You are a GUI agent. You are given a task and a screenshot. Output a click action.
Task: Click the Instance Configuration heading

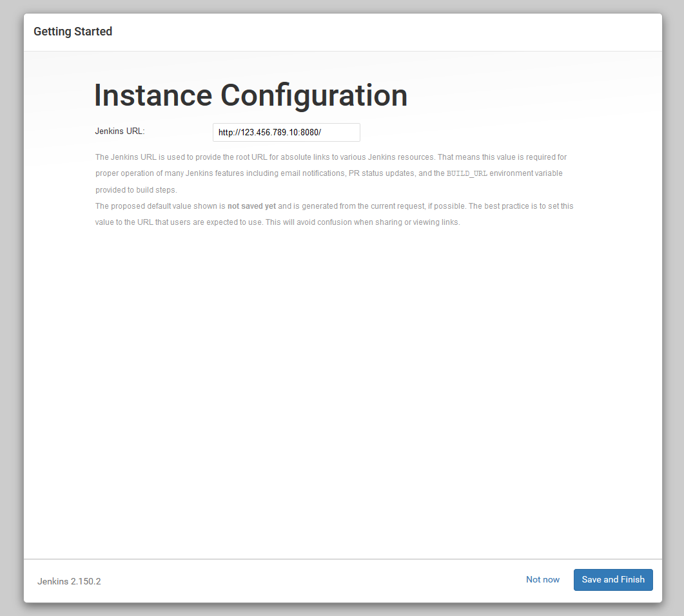pyautogui.click(x=250, y=95)
